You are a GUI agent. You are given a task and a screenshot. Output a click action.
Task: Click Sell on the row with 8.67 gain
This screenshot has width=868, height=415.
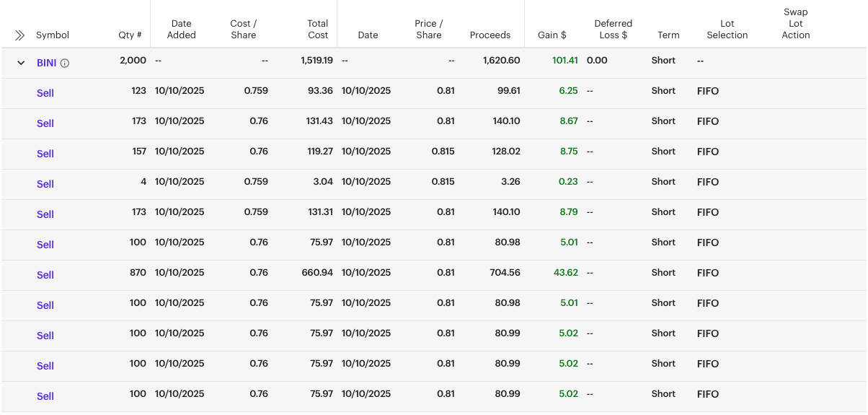[45, 123]
